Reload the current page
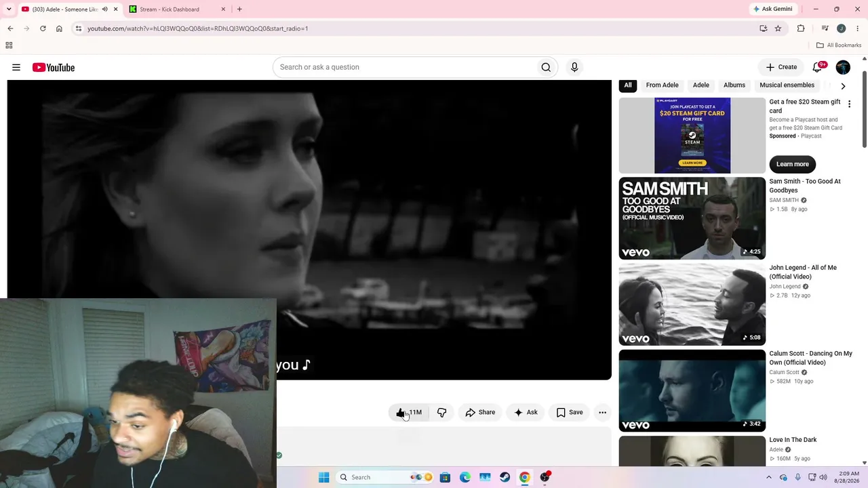This screenshot has width=868, height=488. pyautogui.click(x=43, y=28)
